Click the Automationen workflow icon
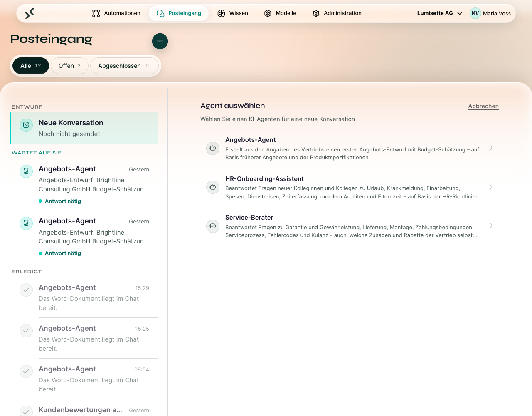532x416 pixels. click(96, 13)
